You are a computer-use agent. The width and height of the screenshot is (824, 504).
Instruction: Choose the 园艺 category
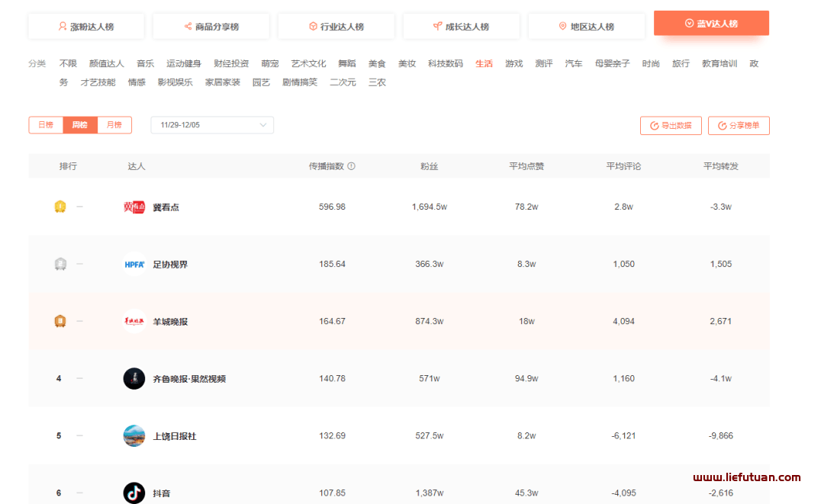click(x=261, y=82)
